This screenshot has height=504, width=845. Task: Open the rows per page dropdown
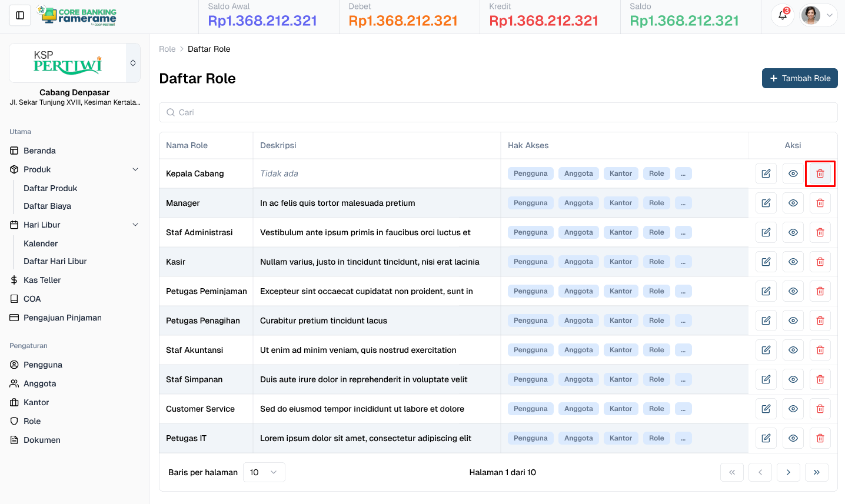264,472
